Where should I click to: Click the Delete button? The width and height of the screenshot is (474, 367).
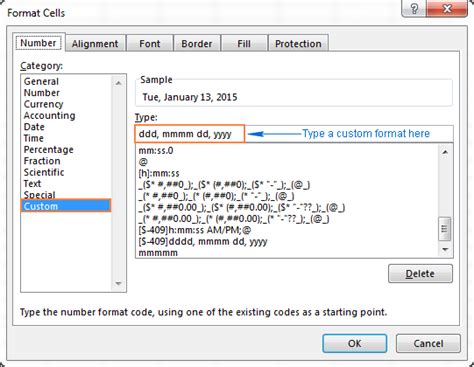(420, 273)
